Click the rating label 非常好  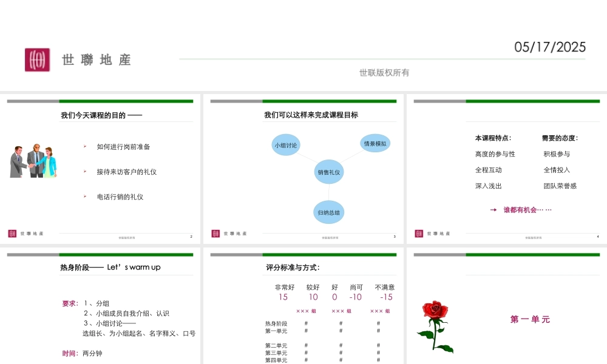[285, 288]
